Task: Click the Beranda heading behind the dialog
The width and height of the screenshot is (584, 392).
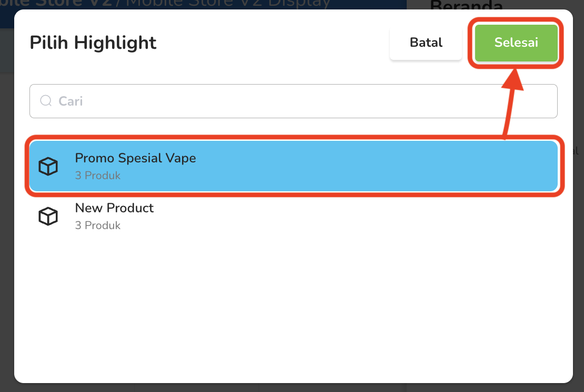Action: point(466,5)
